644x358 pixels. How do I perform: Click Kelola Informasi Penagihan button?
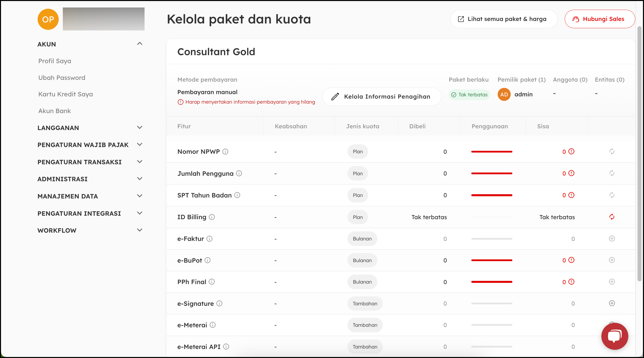[x=382, y=97]
